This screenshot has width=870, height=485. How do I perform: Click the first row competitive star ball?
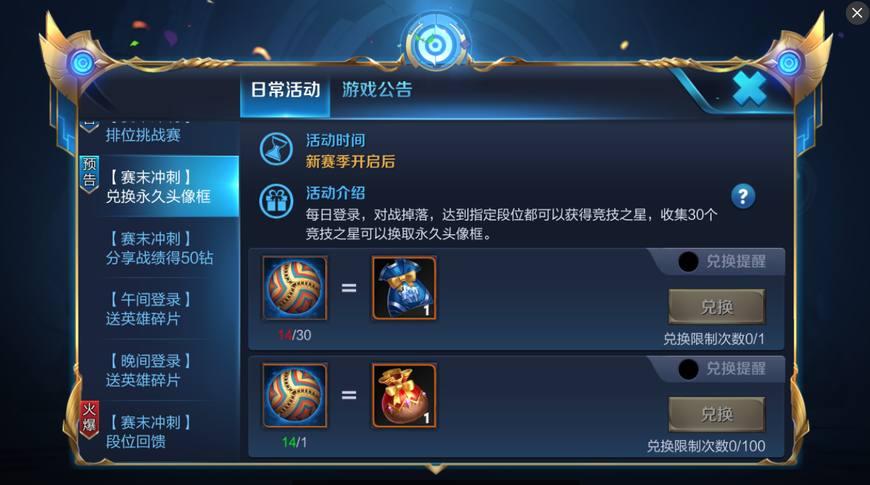pyautogui.click(x=295, y=288)
